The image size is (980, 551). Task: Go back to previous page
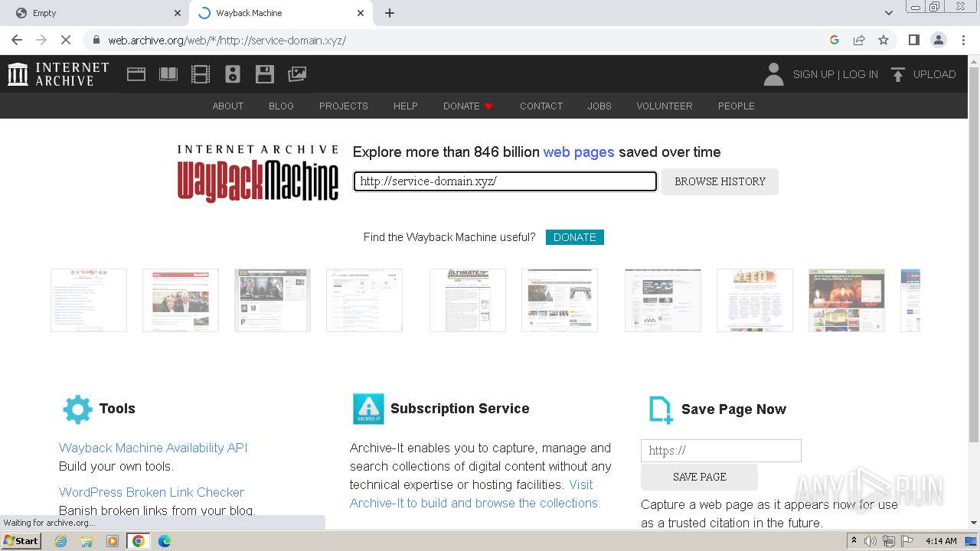click(x=17, y=40)
